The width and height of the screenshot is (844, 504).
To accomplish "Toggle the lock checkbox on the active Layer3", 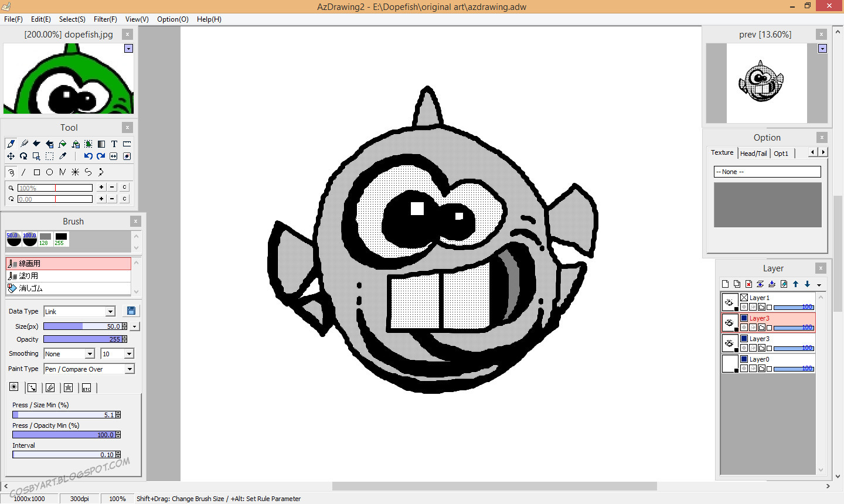I will pyautogui.click(x=770, y=327).
